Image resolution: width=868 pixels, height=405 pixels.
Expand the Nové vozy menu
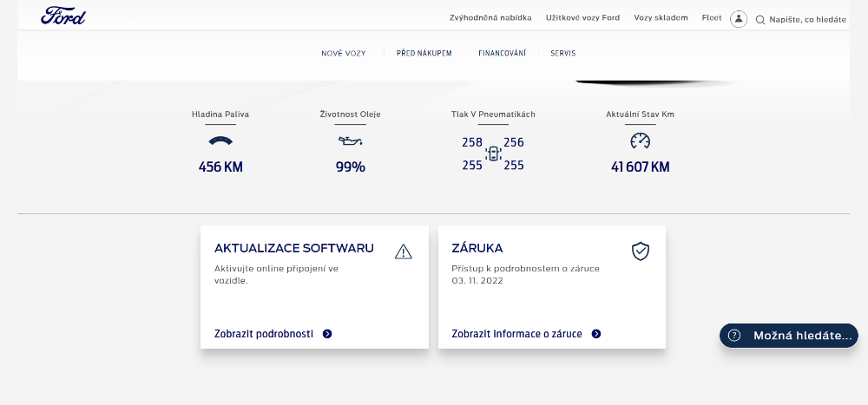click(343, 54)
